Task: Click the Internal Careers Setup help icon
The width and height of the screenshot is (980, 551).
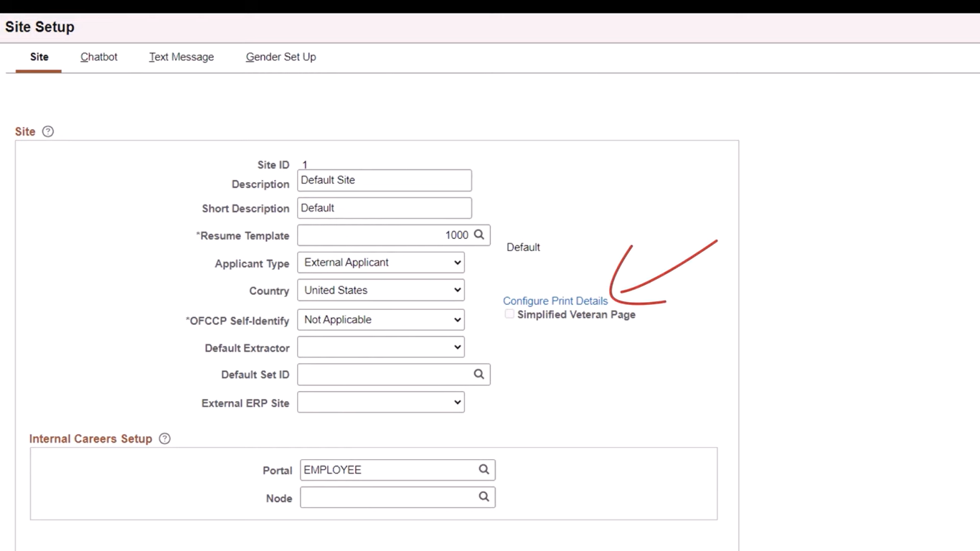Action: 164,438
